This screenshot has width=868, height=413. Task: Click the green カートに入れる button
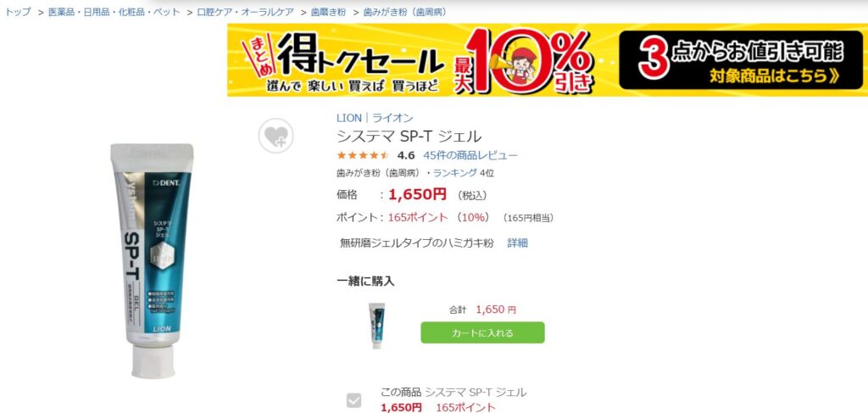point(482,332)
